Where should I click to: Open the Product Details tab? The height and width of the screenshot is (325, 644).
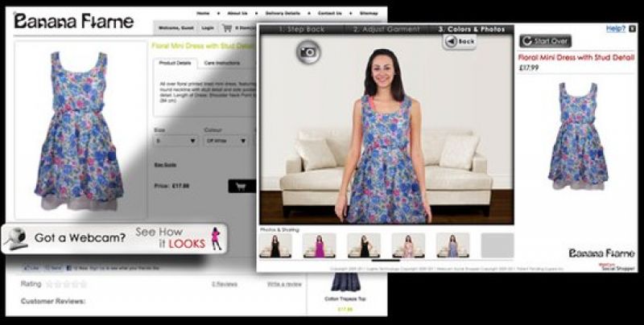tap(175, 64)
